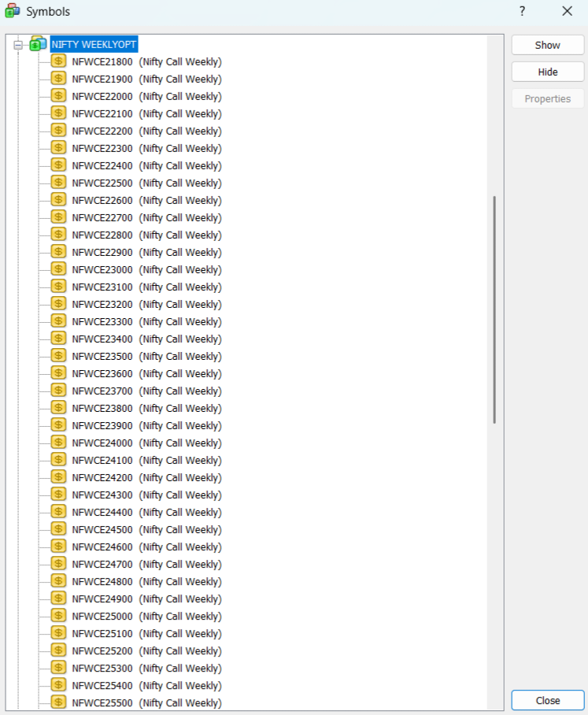
Task: Click the gold symbol icon beside NFWCE21800
Action: pos(58,61)
